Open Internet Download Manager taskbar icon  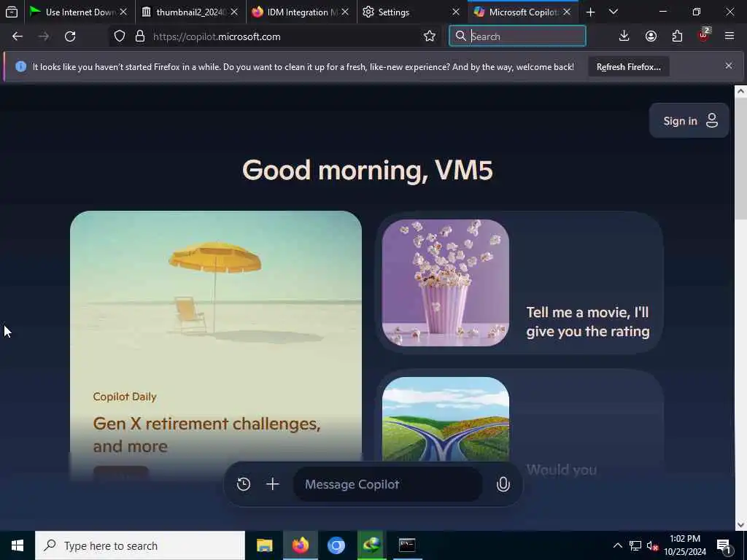coord(371,545)
